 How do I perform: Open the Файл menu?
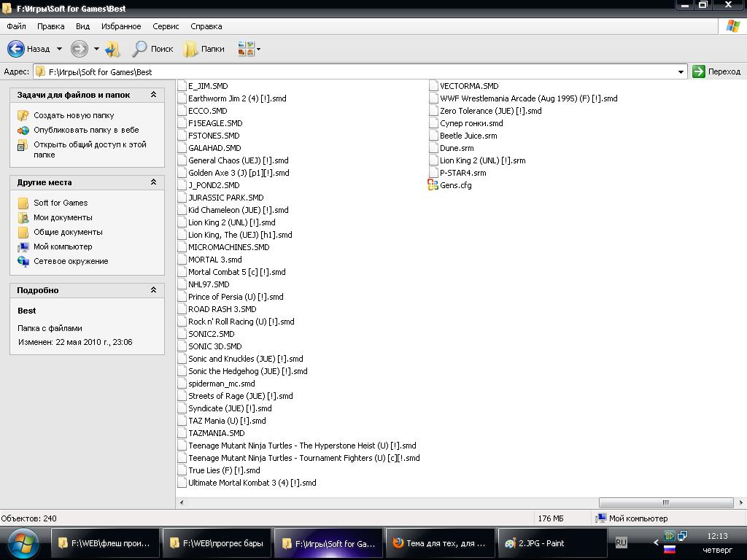(x=16, y=26)
